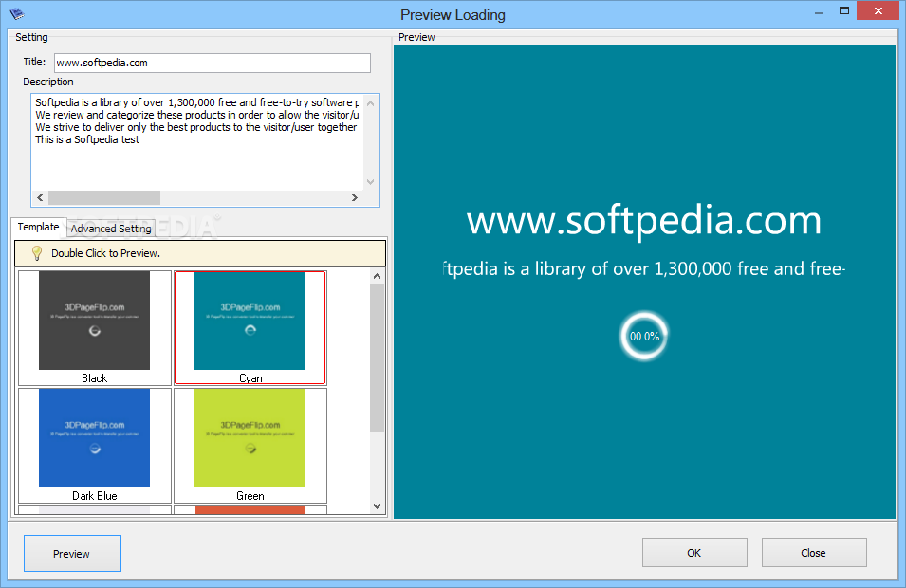Select the Cyan template thumbnail
This screenshot has height=588, width=906.
point(250,327)
